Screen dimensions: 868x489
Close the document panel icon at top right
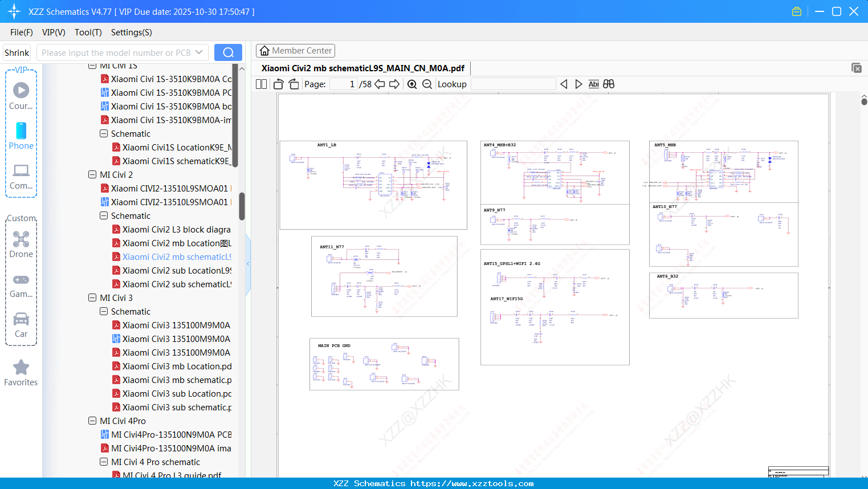[x=857, y=68]
